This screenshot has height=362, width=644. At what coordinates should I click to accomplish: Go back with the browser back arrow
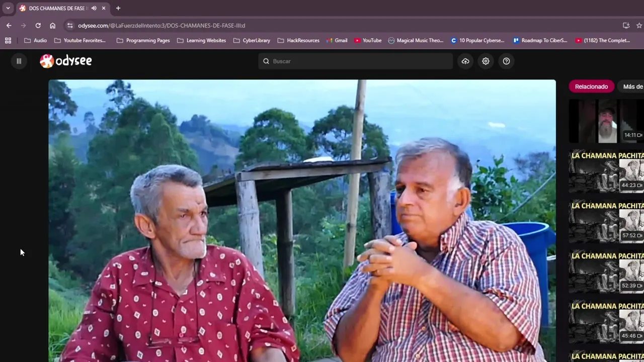click(9, 25)
